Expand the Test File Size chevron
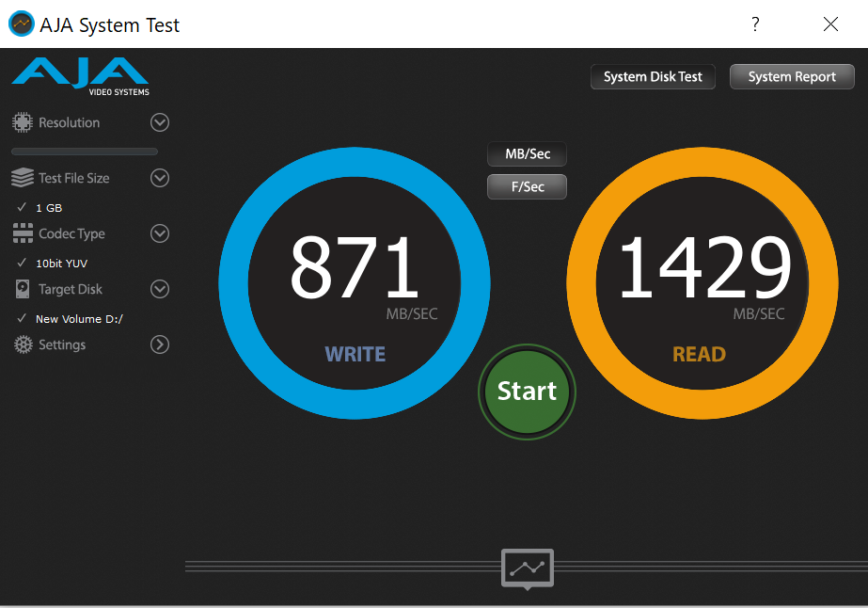868x608 pixels. pos(160,178)
